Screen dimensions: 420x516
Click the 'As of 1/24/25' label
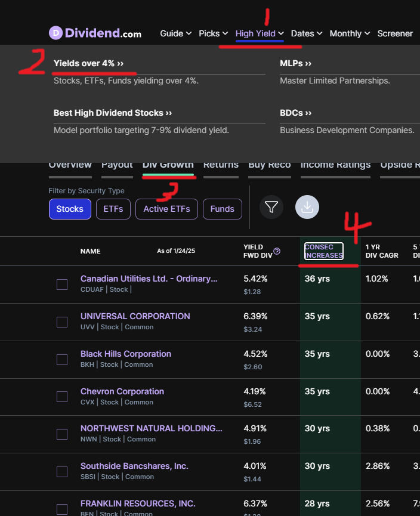coord(176,251)
